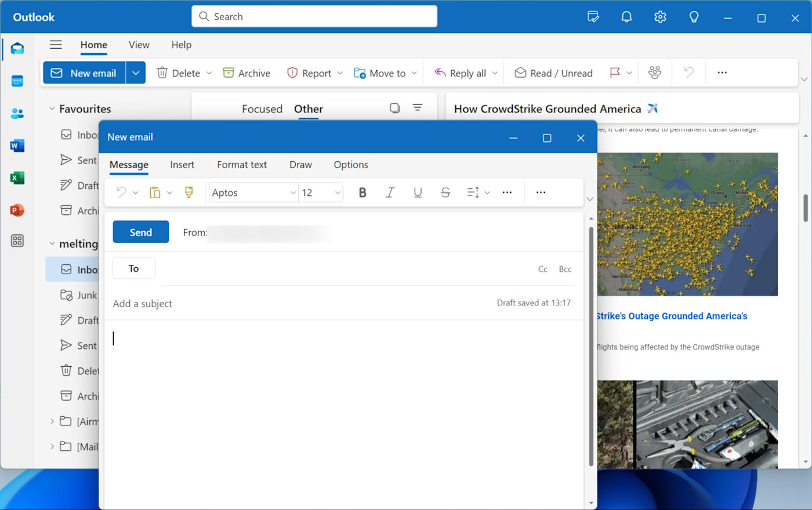812x510 pixels.
Task: Expand the compose ribbon chevron
Action: coord(590,199)
